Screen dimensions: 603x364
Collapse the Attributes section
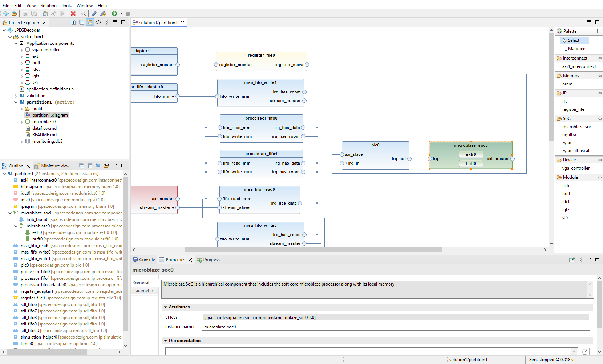(166, 307)
